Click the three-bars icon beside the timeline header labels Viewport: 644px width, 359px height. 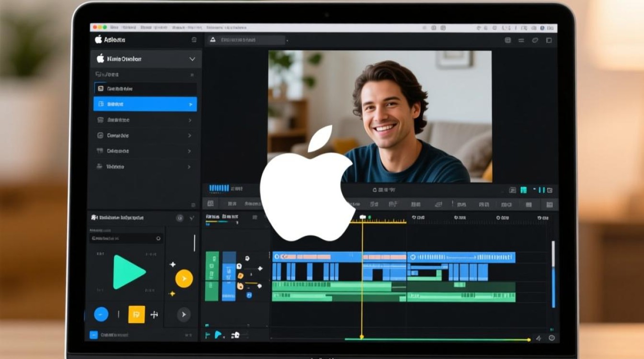[255, 217]
